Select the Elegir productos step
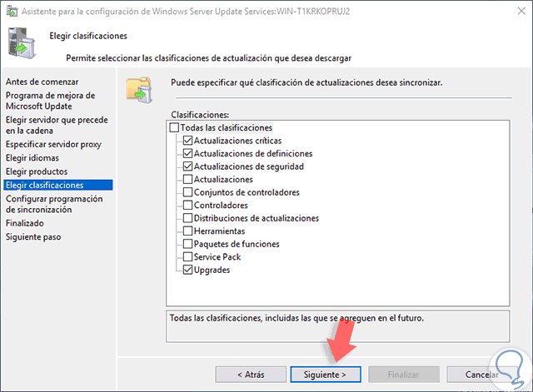The image size is (533, 392). pos(37,171)
